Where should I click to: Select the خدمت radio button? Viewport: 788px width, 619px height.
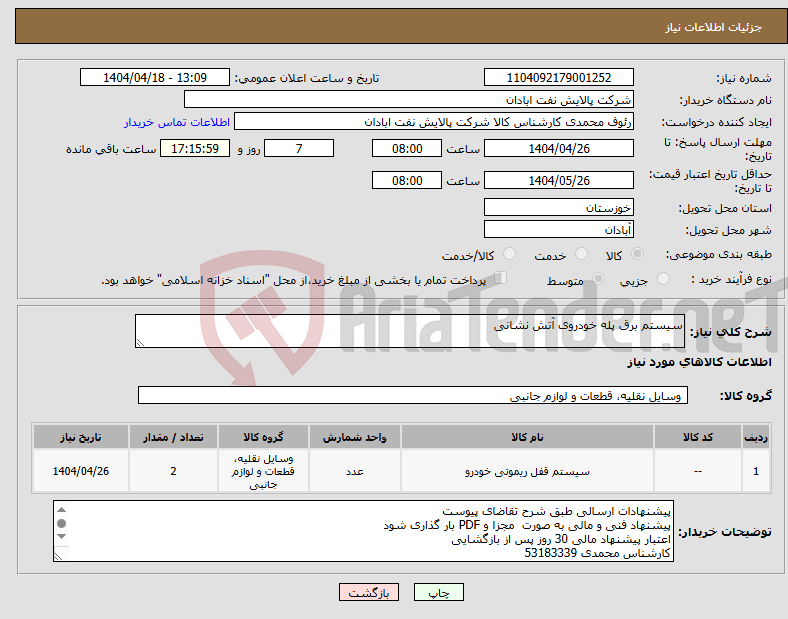point(581,254)
